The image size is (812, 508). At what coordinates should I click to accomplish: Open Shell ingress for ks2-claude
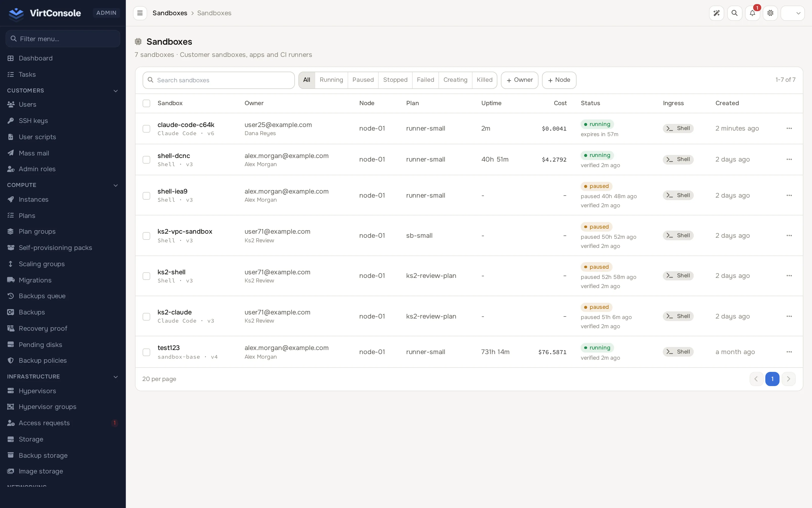tap(678, 316)
